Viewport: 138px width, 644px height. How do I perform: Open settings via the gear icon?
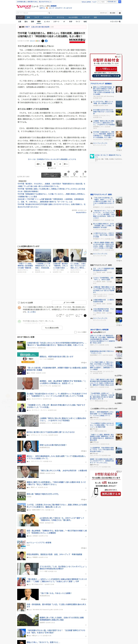tap(120, 13)
